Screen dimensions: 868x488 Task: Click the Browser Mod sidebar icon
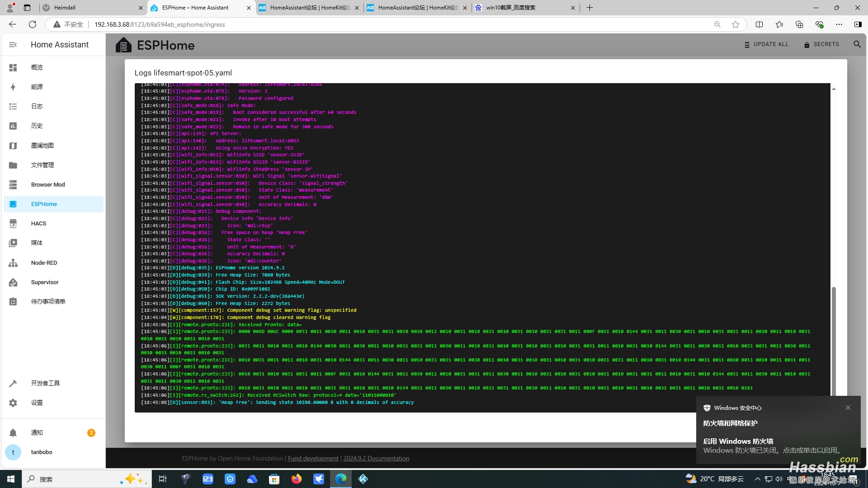point(13,184)
